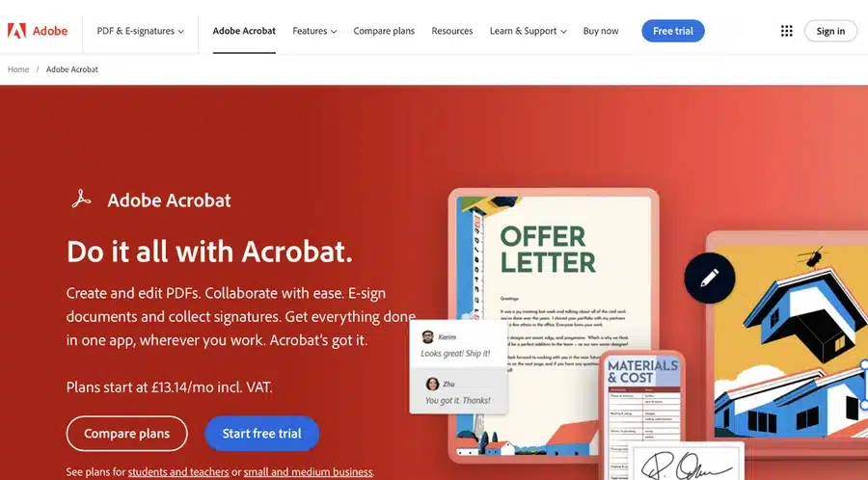Expand the PDF & E-signatures dropdown
This screenshot has width=868, height=480.
coord(141,31)
